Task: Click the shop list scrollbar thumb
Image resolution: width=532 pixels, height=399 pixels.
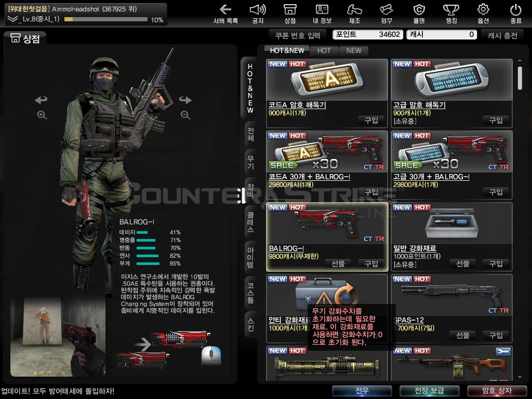Action: tap(520, 78)
